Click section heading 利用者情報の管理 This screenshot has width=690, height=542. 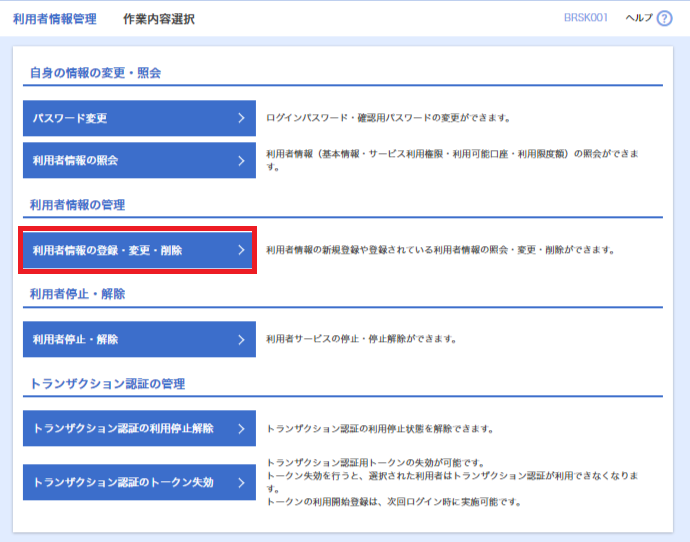click(77, 205)
